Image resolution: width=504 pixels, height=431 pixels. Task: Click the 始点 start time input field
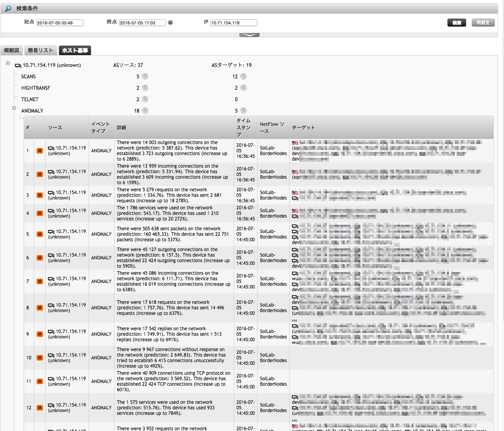60,23
